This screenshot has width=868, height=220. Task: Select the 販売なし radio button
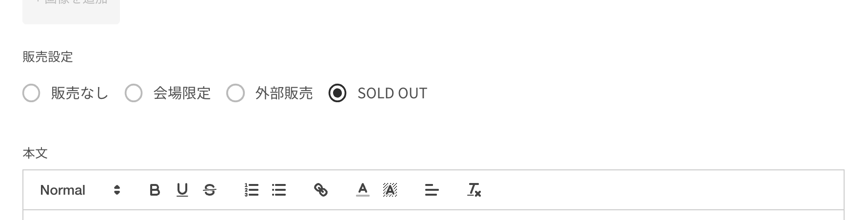[31, 93]
